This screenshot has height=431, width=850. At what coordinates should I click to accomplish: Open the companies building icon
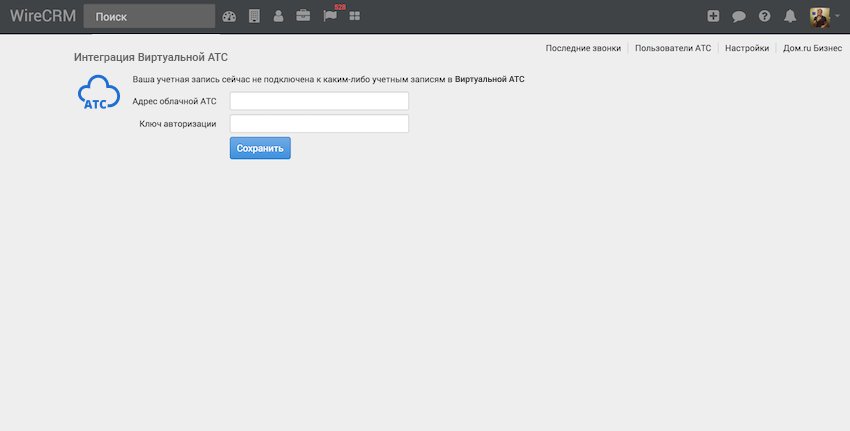254,16
